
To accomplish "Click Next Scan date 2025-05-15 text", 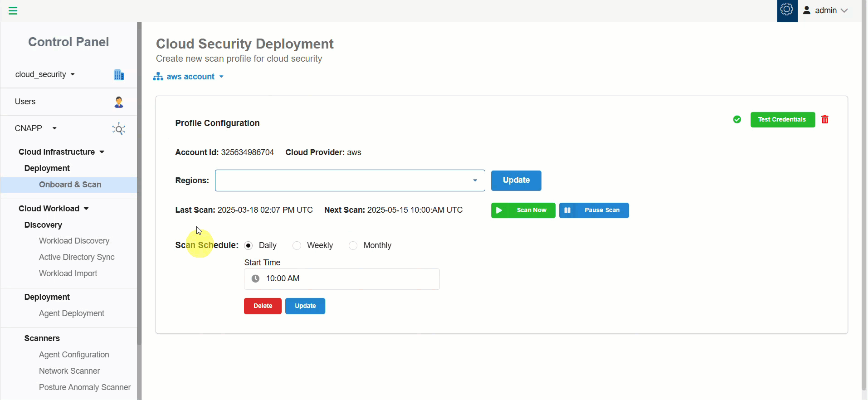I will [415, 210].
